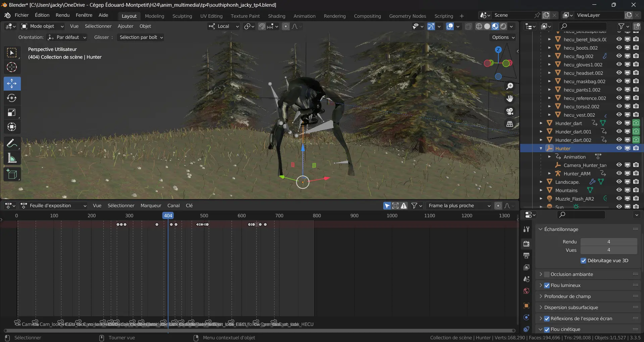Viewport: 644px width, 342px height.
Task: Click Z axis on navigation gizmo
Action: pyautogui.click(x=498, y=50)
